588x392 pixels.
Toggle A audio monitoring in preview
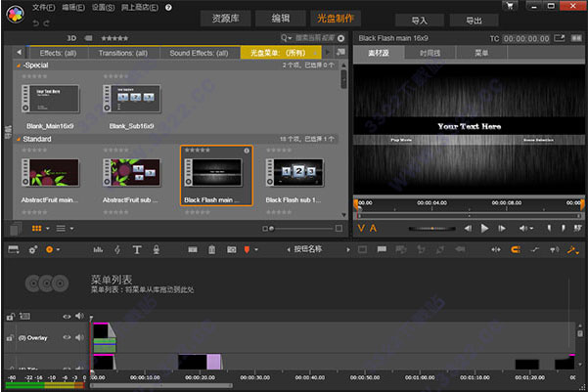pos(373,228)
